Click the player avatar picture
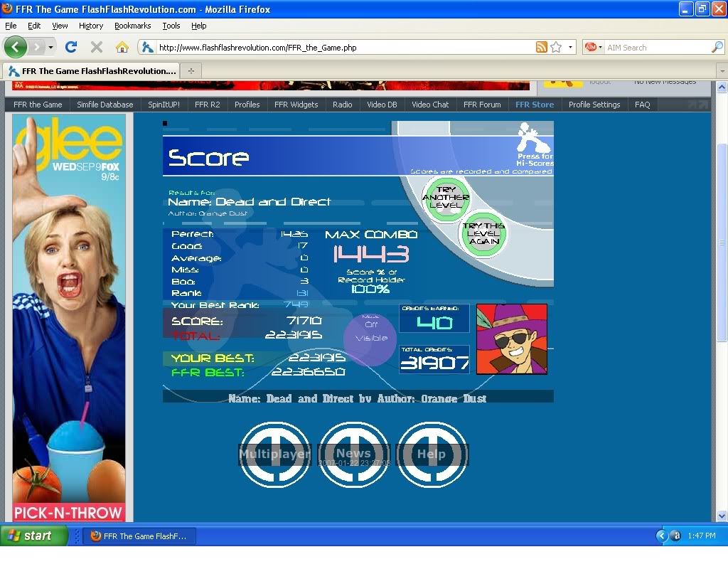Viewport: 728px width, 569px height. coord(511,339)
